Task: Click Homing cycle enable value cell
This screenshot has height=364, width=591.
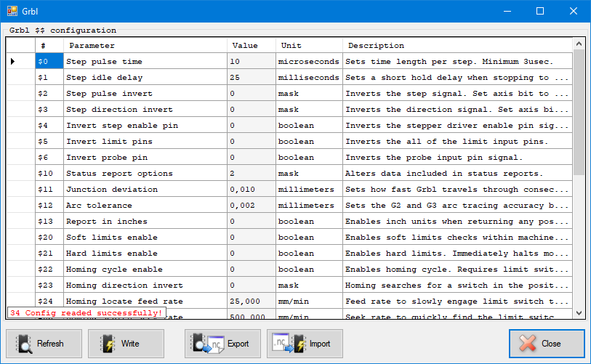Action: 252,270
